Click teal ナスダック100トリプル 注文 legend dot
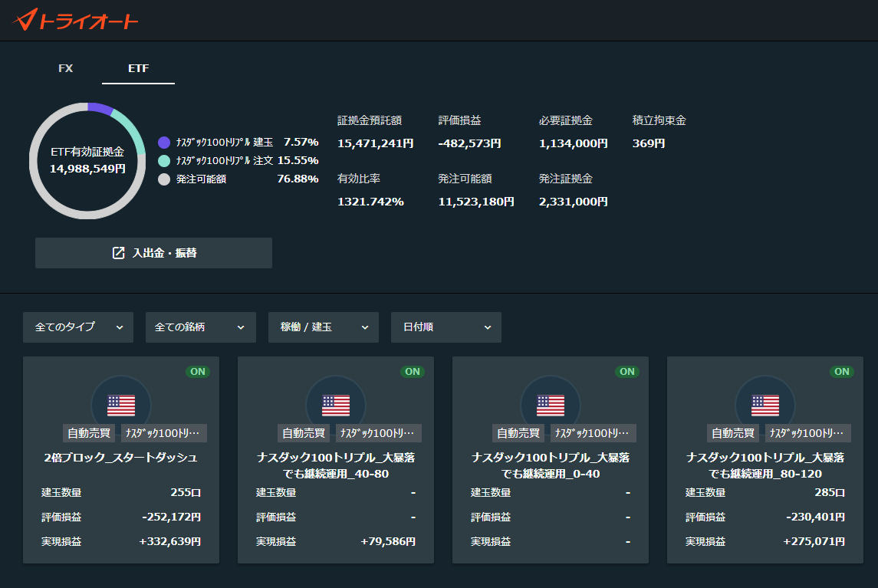This screenshot has height=588, width=878. coord(164,161)
